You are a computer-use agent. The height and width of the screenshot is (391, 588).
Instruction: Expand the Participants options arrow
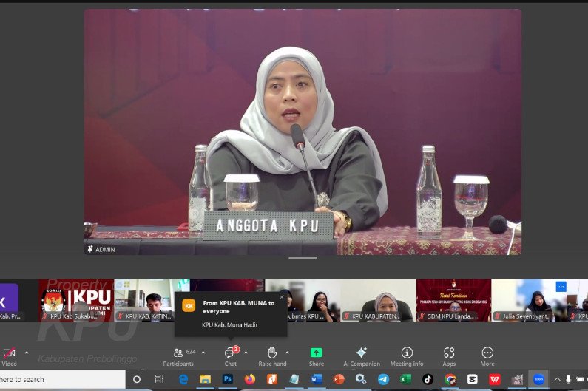(203, 353)
